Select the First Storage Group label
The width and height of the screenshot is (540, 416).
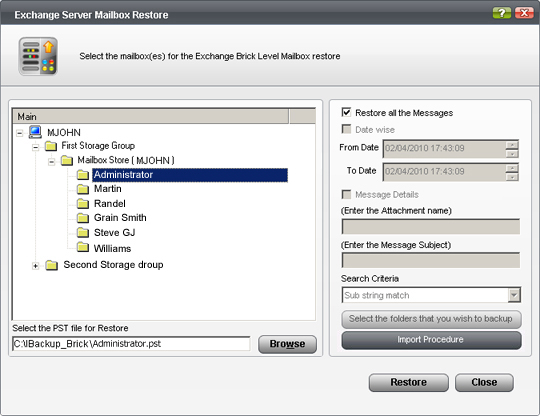tap(98, 146)
